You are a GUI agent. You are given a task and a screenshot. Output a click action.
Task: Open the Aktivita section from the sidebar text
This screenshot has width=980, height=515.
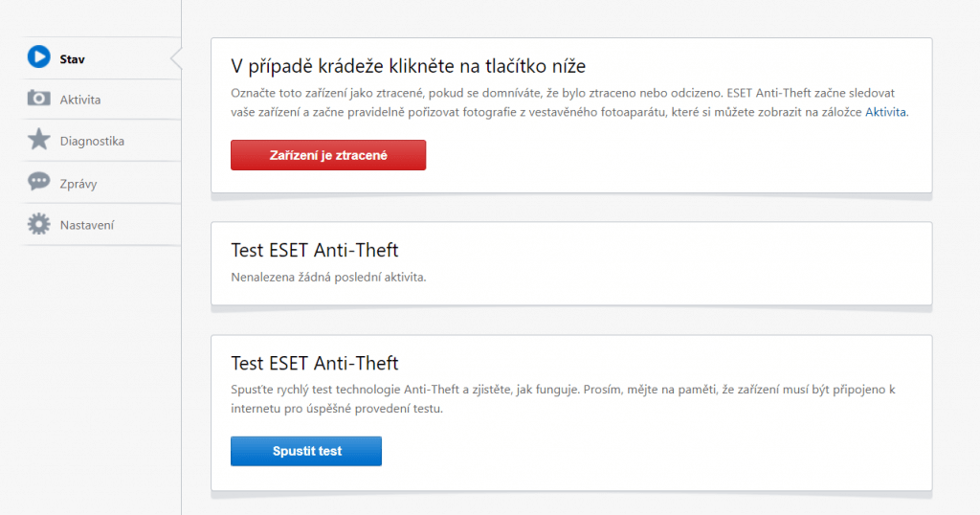80,100
